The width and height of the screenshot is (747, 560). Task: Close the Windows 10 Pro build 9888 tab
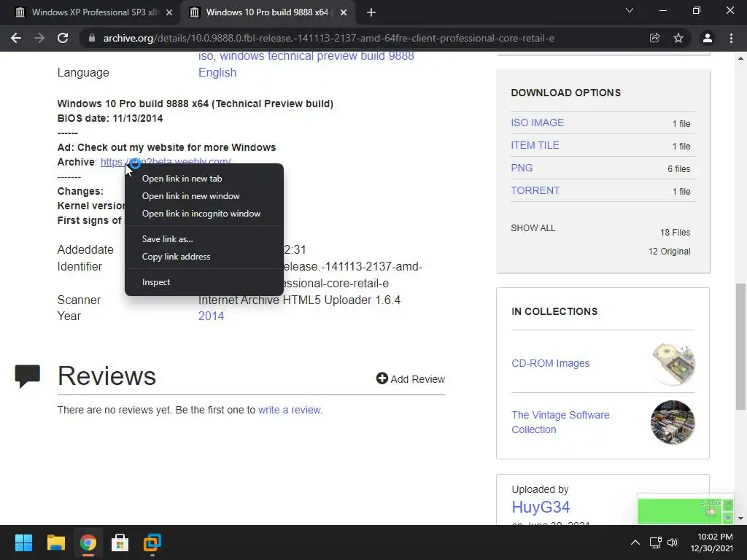click(344, 12)
